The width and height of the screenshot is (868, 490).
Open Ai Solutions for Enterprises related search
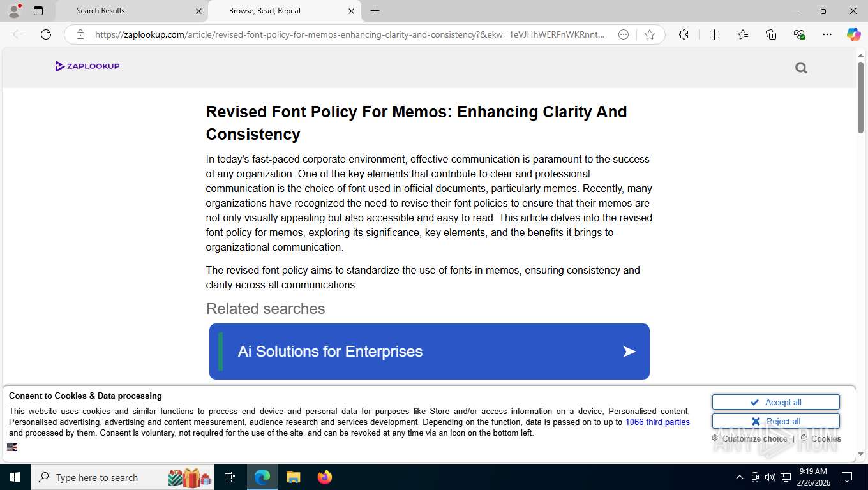(429, 352)
